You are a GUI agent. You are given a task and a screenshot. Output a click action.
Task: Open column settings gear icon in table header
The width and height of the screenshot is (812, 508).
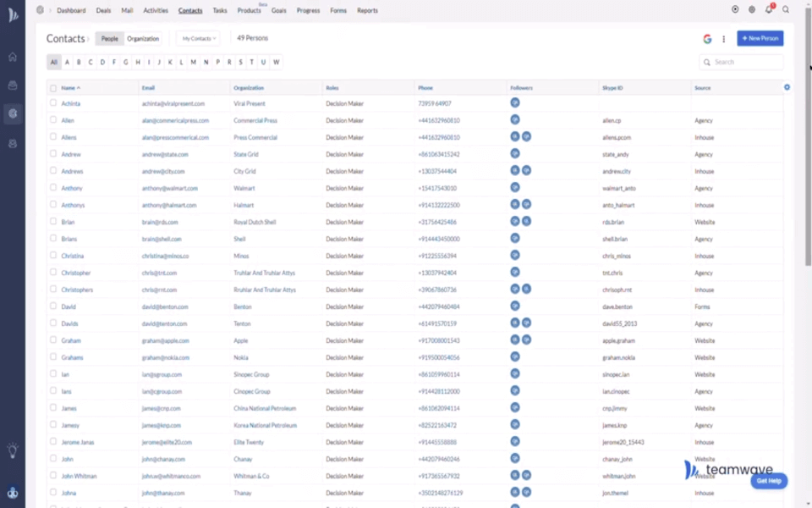[x=787, y=87]
